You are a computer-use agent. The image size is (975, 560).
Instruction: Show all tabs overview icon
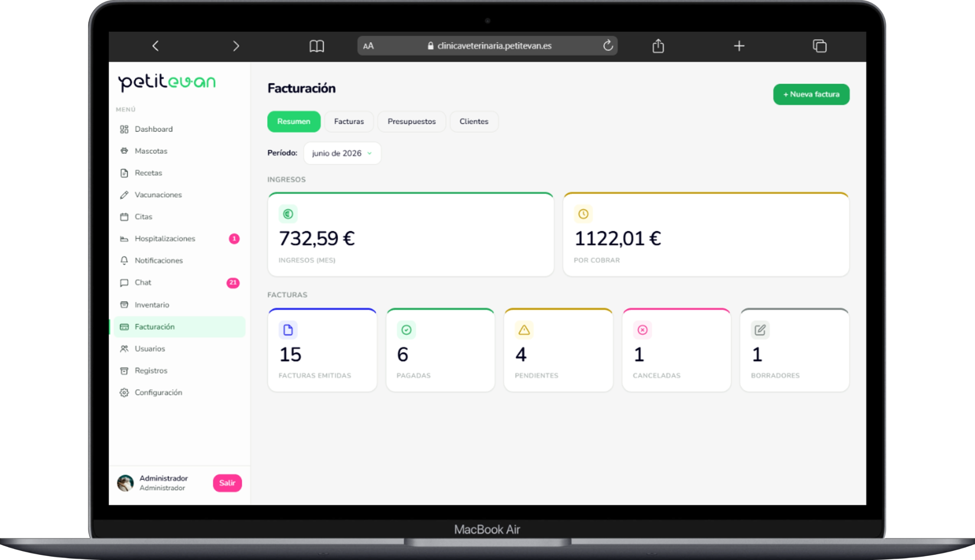click(x=820, y=46)
